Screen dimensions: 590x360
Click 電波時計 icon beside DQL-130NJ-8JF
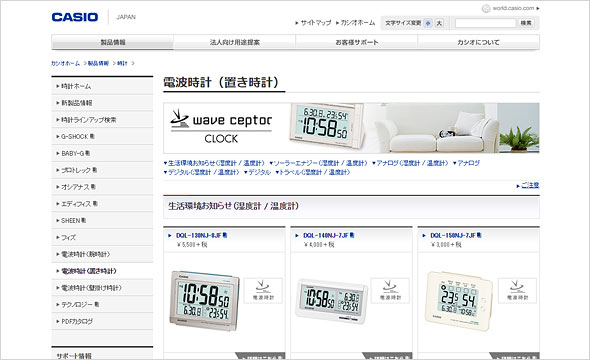263,290
